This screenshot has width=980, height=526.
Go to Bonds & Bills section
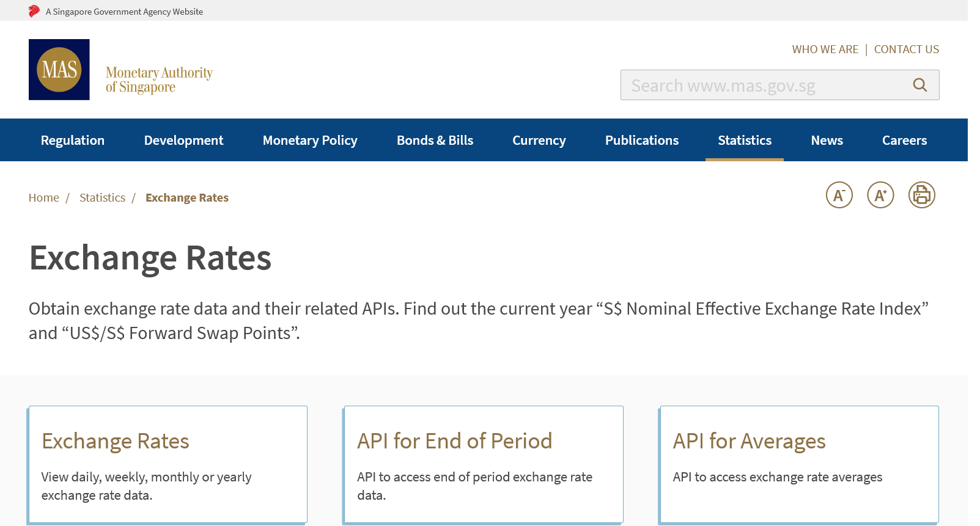tap(435, 141)
